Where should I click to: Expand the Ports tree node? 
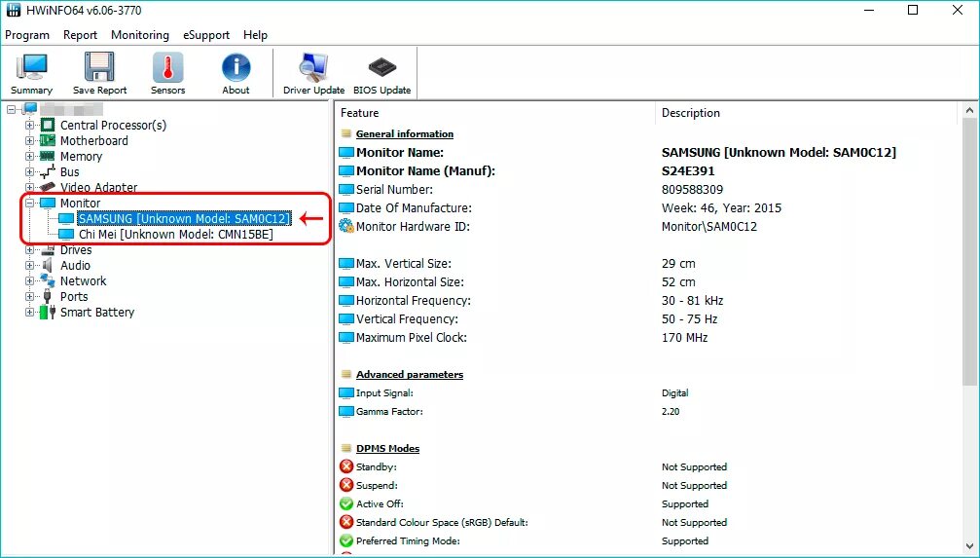click(x=29, y=296)
